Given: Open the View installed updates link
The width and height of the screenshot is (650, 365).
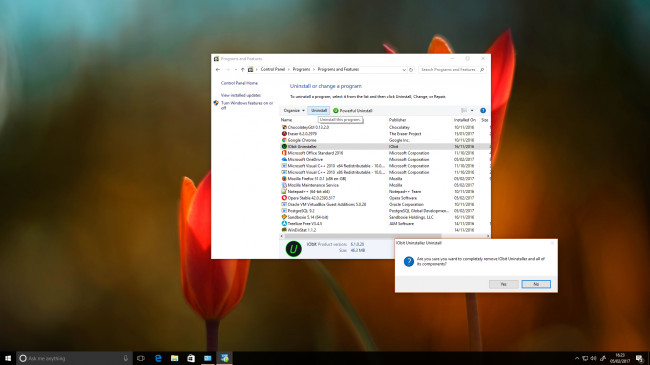Looking at the screenshot, I should 241,95.
